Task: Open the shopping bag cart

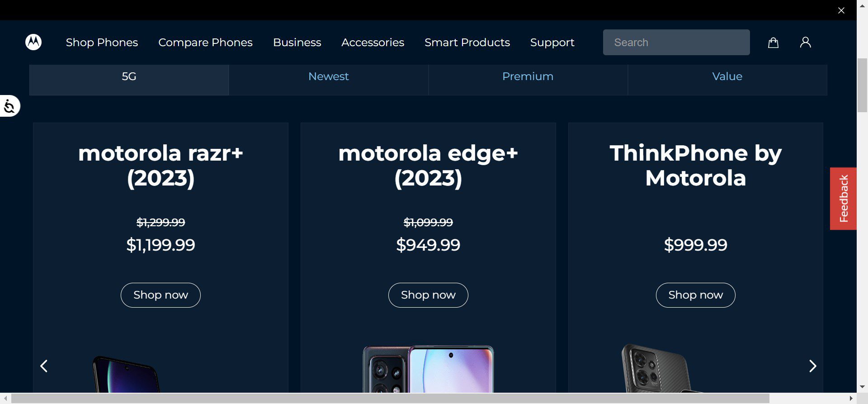Action: [x=773, y=43]
